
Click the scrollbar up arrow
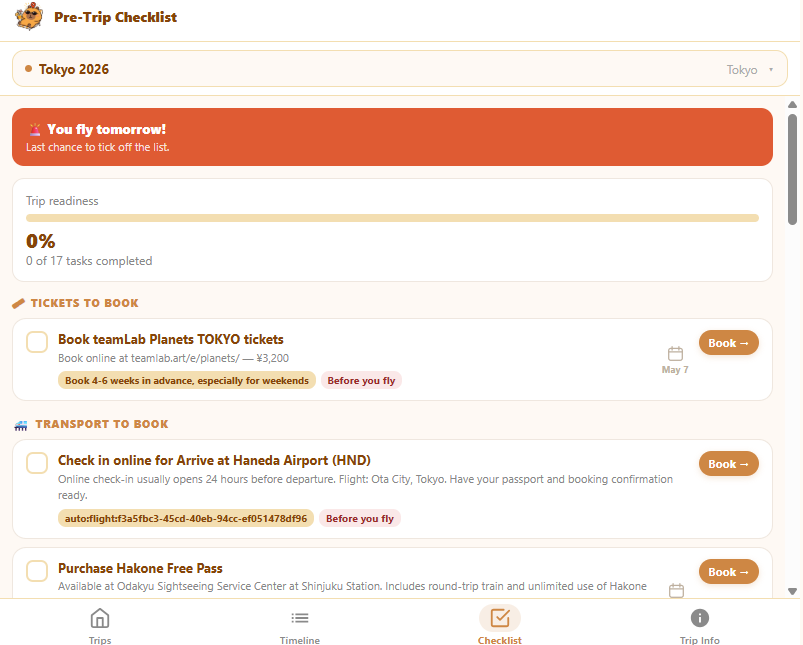coord(792,105)
